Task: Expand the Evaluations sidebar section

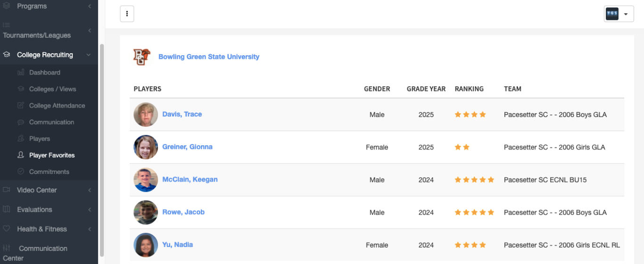Action: [x=89, y=209]
